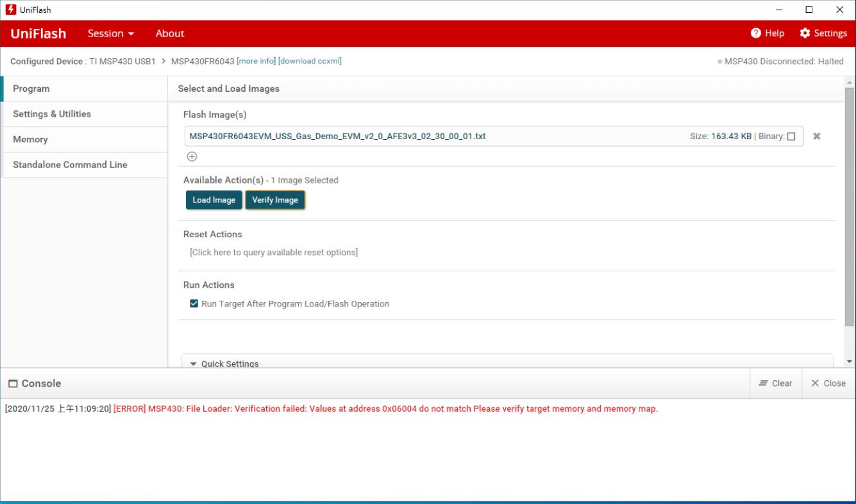Go to Standalone Command Line tab
The width and height of the screenshot is (856, 504).
point(85,165)
